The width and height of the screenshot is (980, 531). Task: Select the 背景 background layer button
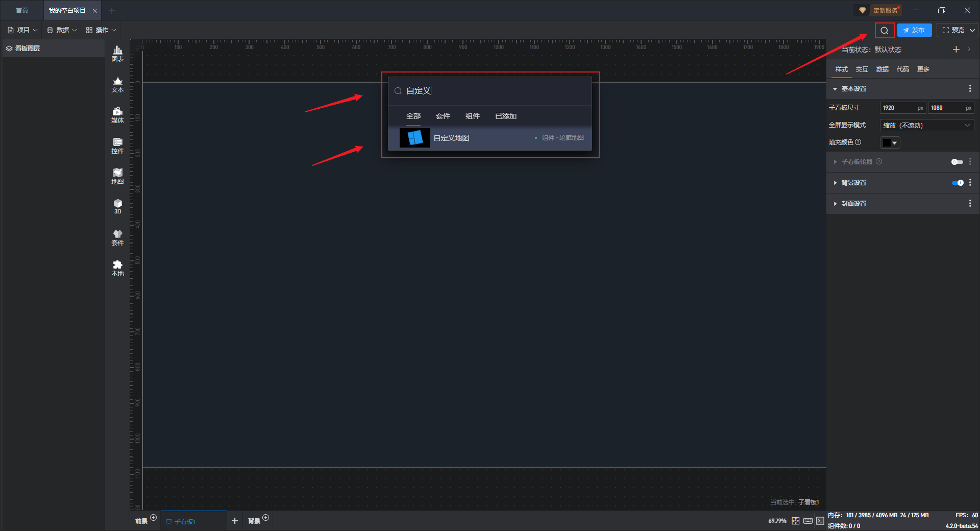point(254,521)
